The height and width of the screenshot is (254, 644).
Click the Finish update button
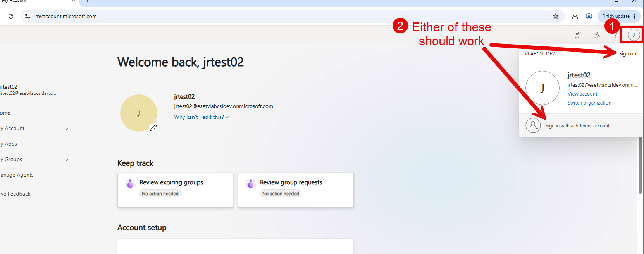click(616, 16)
